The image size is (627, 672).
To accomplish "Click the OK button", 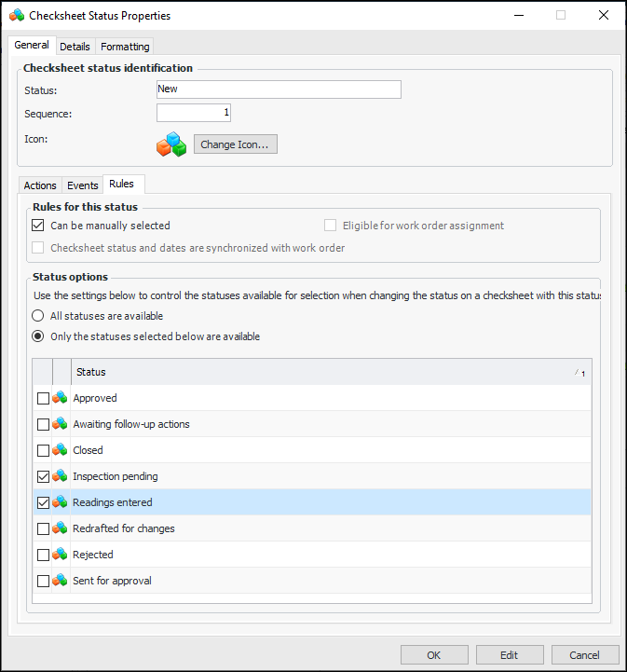I will 434,655.
